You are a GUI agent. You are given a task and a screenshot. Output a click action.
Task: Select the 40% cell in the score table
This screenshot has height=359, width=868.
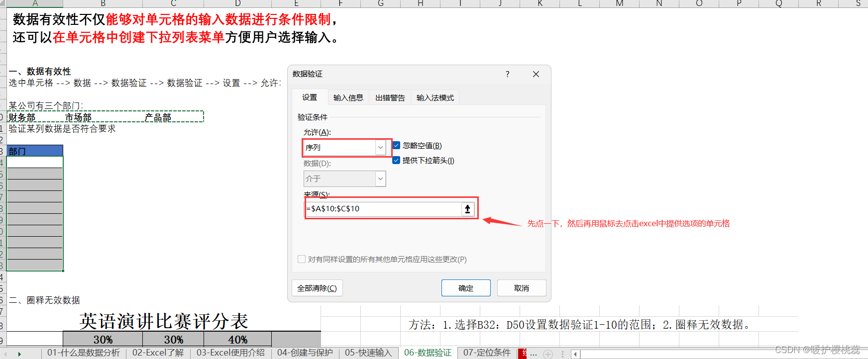point(237,340)
